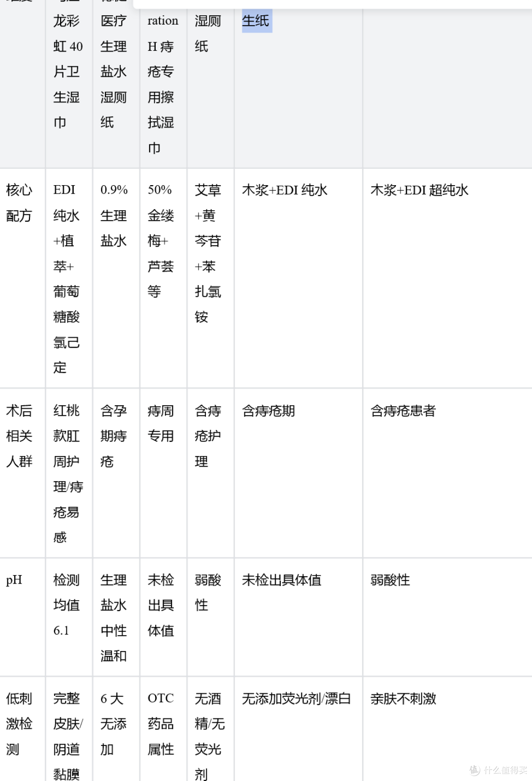The width and height of the screenshot is (532, 781).
Task: Click the '医疗生理盐水湿厕纸' header cell
Action: tap(116, 84)
